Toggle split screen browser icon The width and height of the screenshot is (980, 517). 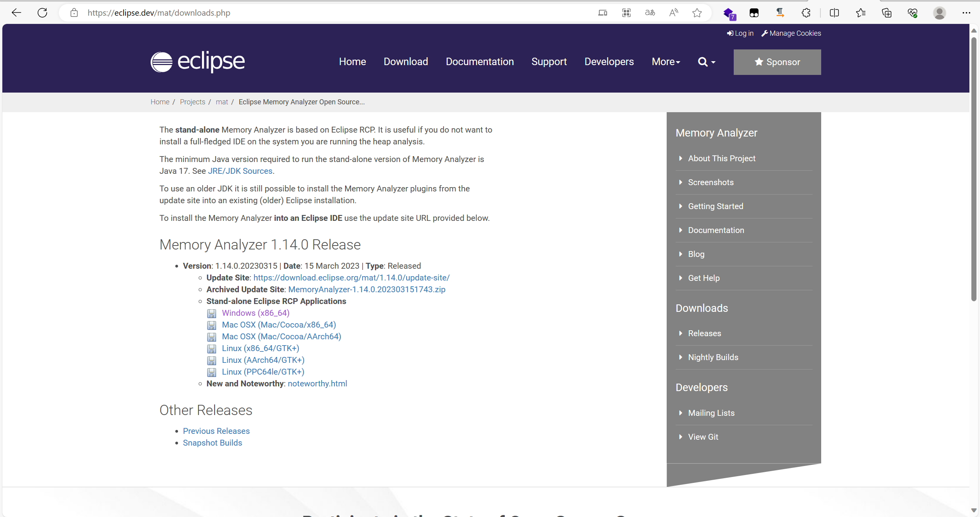pos(834,13)
